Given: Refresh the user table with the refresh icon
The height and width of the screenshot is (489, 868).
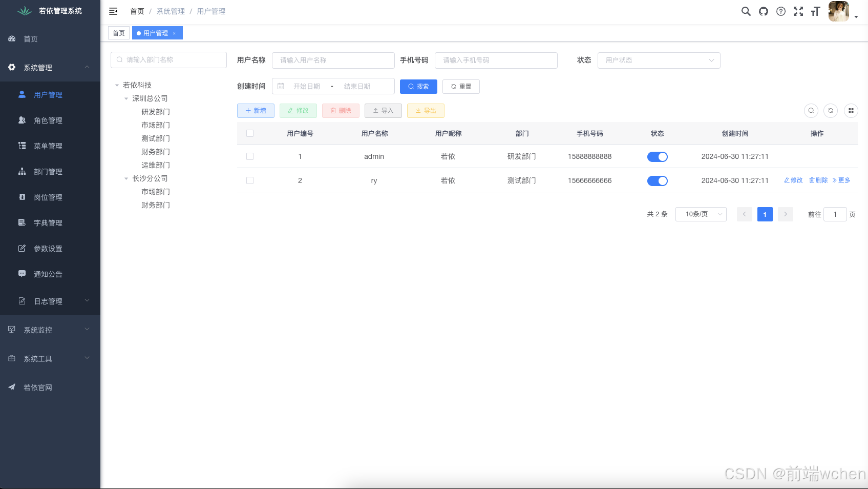Looking at the screenshot, I should click(831, 111).
